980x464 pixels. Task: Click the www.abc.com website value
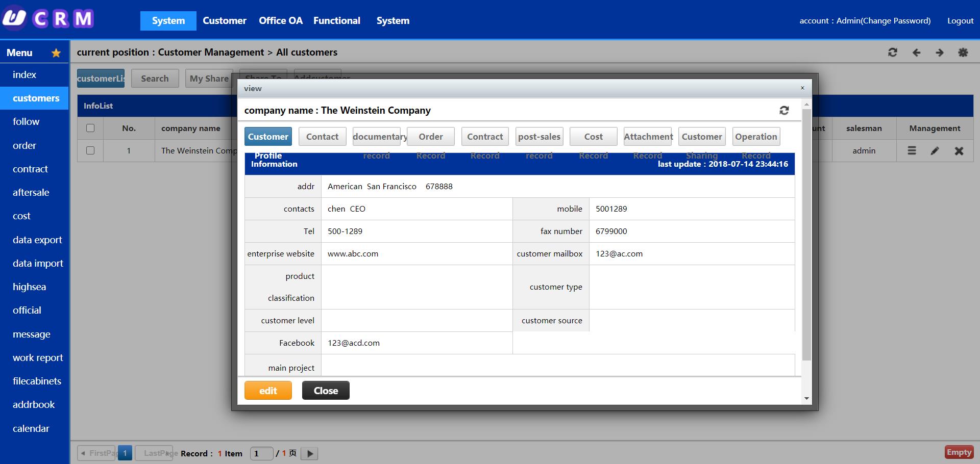(353, 253)
